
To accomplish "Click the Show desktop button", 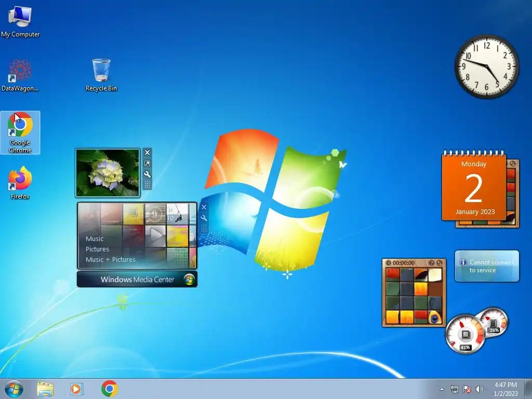I will tap(528, 389).
